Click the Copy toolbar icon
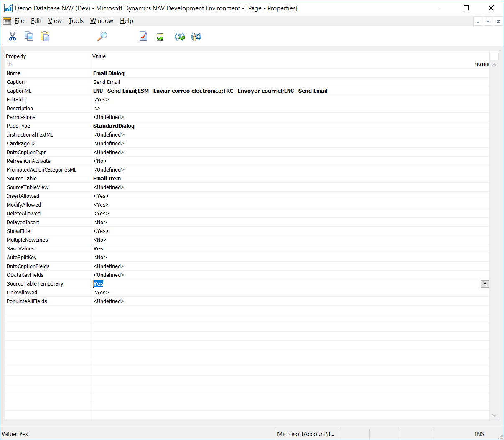504x440 pixels. [x=29, y=37]
